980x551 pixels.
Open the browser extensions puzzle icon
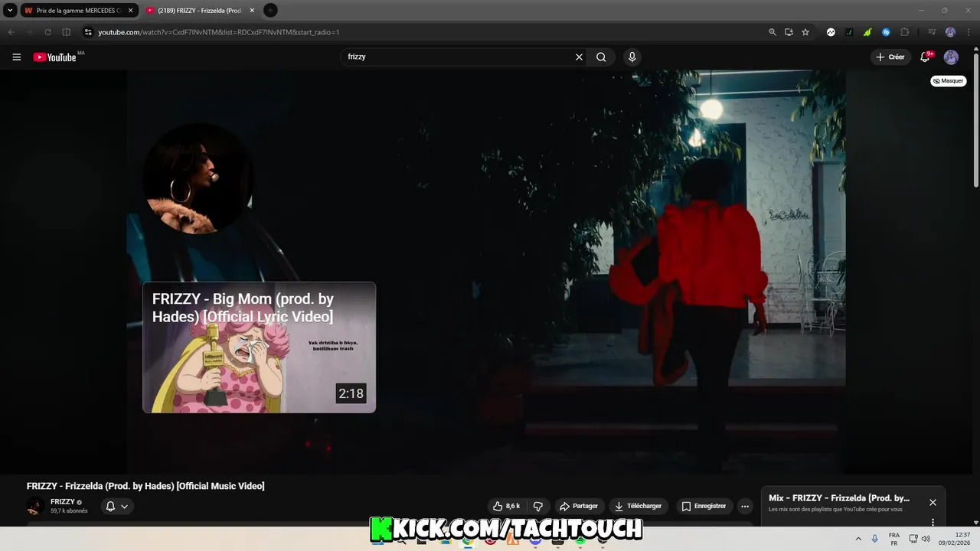(x=904, y=32)
